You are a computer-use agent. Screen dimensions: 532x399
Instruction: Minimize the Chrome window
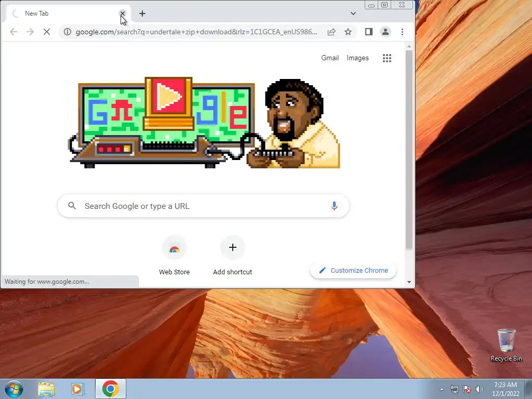tap(371, 5)
